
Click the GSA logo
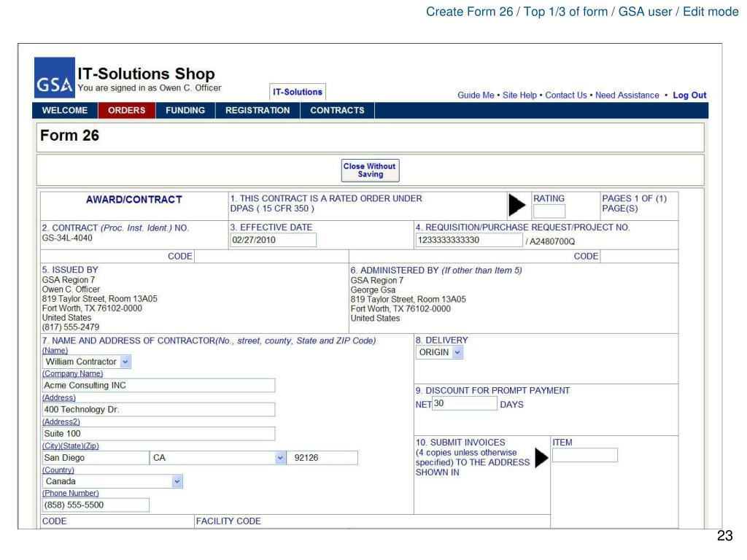pos(54,77)
